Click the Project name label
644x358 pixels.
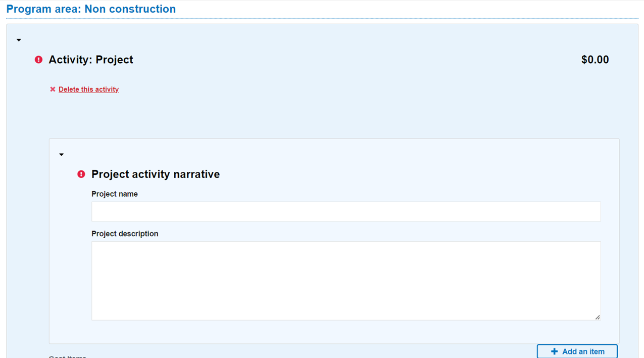[x=115, y=194]
